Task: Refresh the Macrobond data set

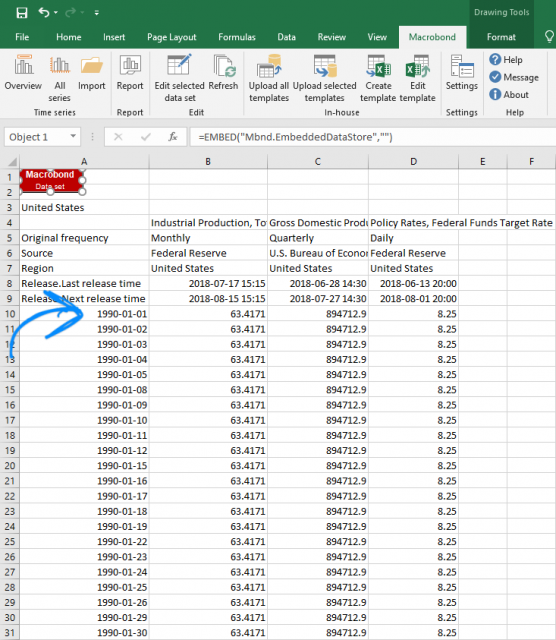Action: tap(223, 73)
